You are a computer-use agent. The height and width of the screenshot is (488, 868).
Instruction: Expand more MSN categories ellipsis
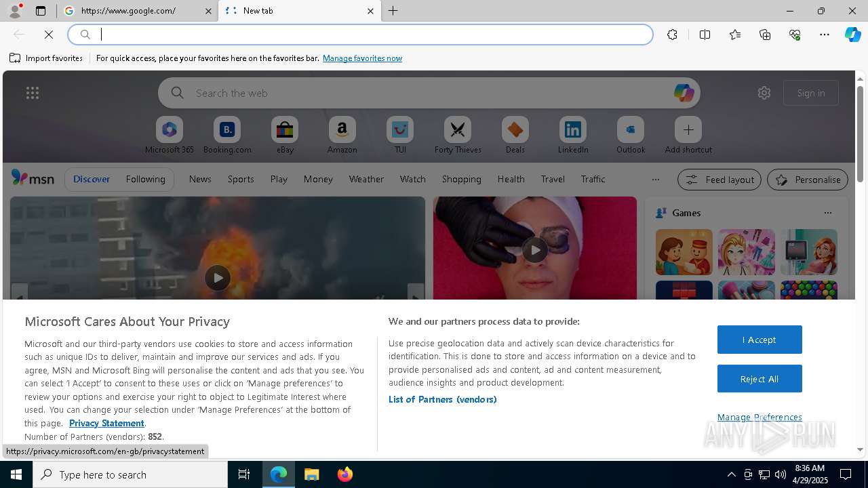pyautogui.click(x=655, y=180)
